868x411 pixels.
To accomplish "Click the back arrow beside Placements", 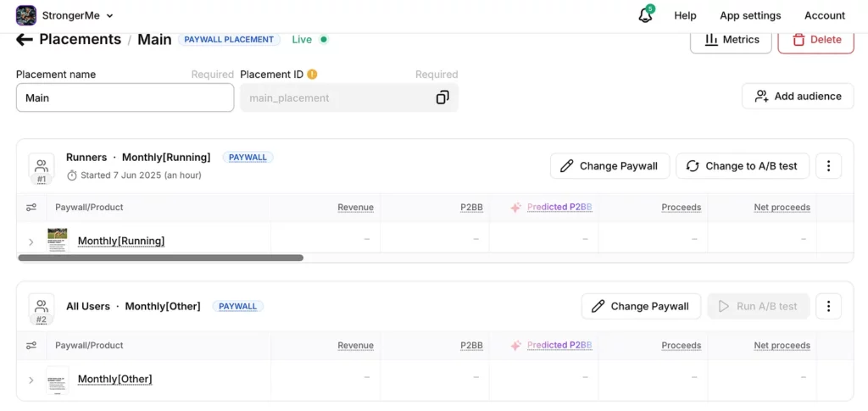I will (x=25, y=40).
